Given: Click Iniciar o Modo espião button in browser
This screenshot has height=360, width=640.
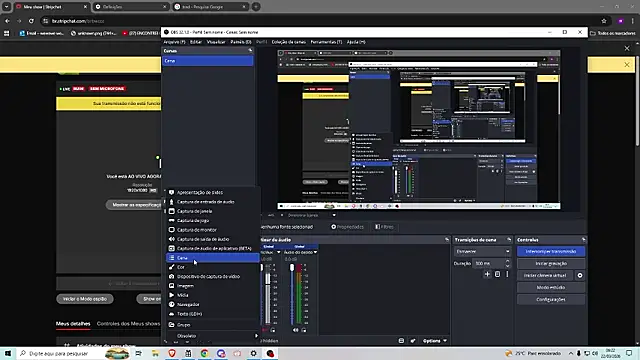Looking at the screenshot, I should (85, 299).
